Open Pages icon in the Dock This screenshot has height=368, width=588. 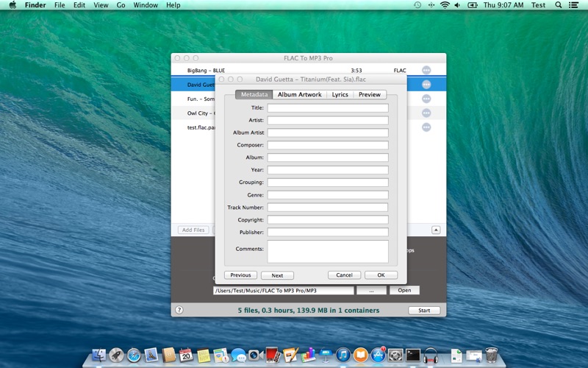290,355
